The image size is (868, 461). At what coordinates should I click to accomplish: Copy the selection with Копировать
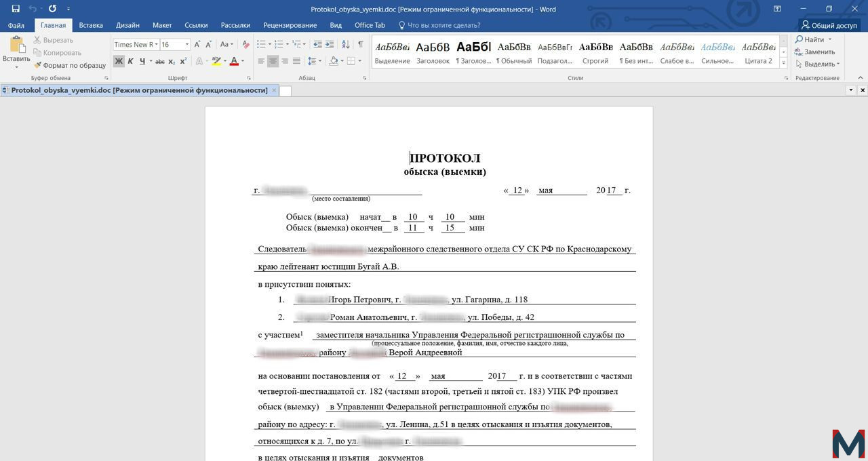pyautogui.click(x=57, y=53)
